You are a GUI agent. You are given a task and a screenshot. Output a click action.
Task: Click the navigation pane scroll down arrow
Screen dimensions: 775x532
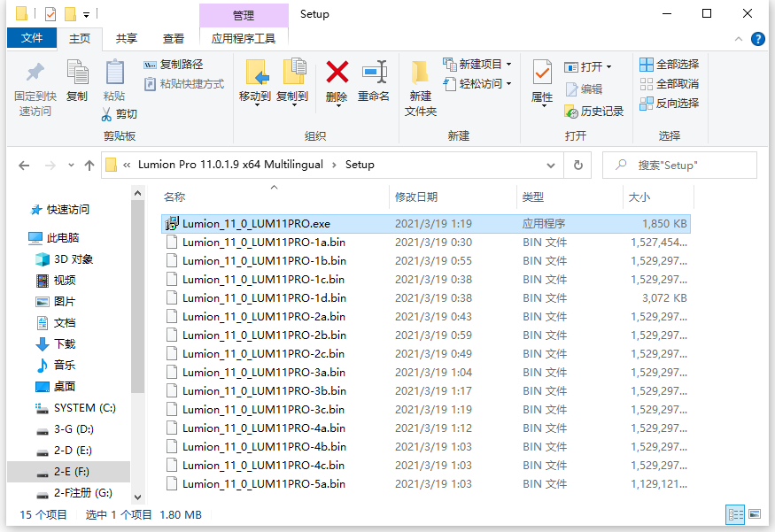coord(138,497)
